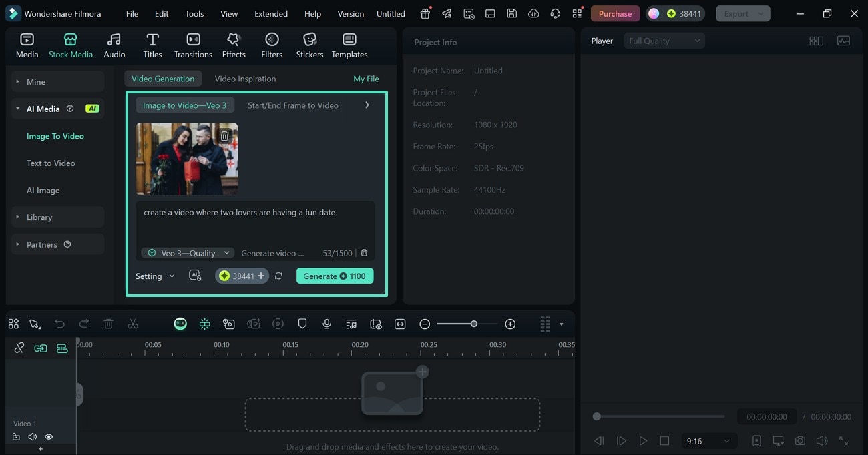Open the Veo 3—Quality model dropdown
This screenshot has width=868, height=455.
(187, 253)
